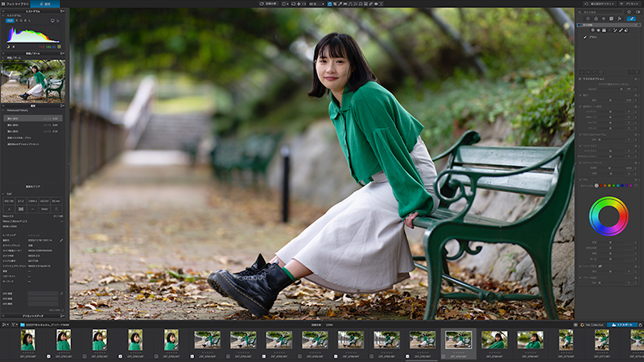
Task: Select RGB channel in histogram
Action: pos(11,22)
